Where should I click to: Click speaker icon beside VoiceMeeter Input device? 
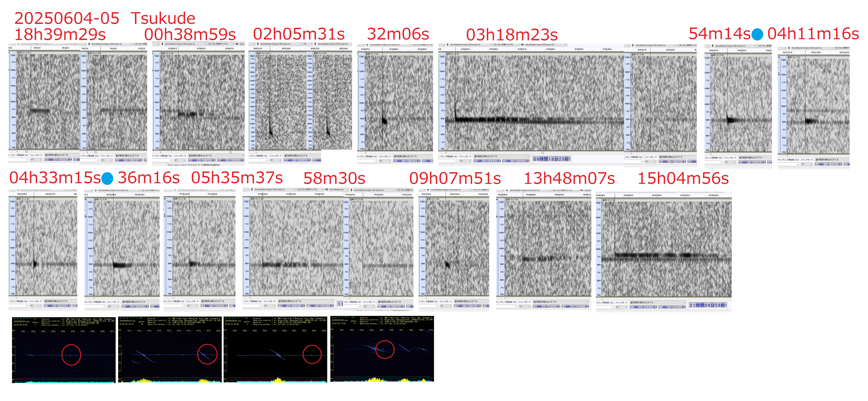click(522, 44)
